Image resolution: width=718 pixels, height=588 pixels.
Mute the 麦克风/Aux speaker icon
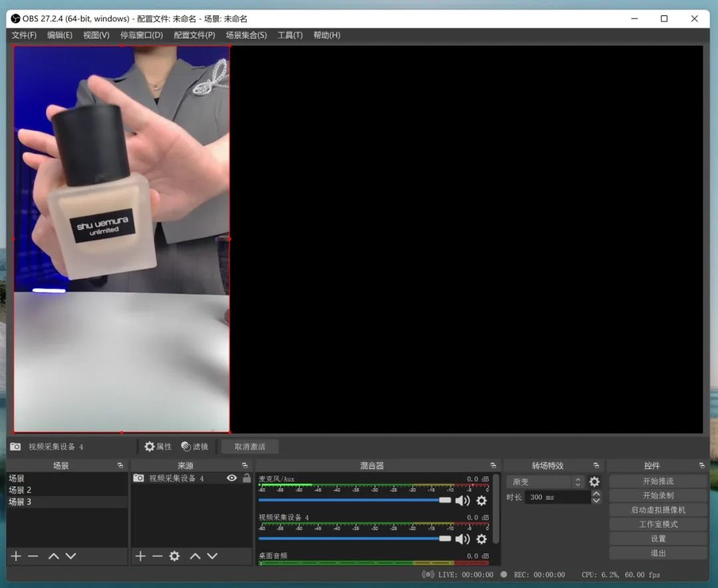tap(463, 500)
